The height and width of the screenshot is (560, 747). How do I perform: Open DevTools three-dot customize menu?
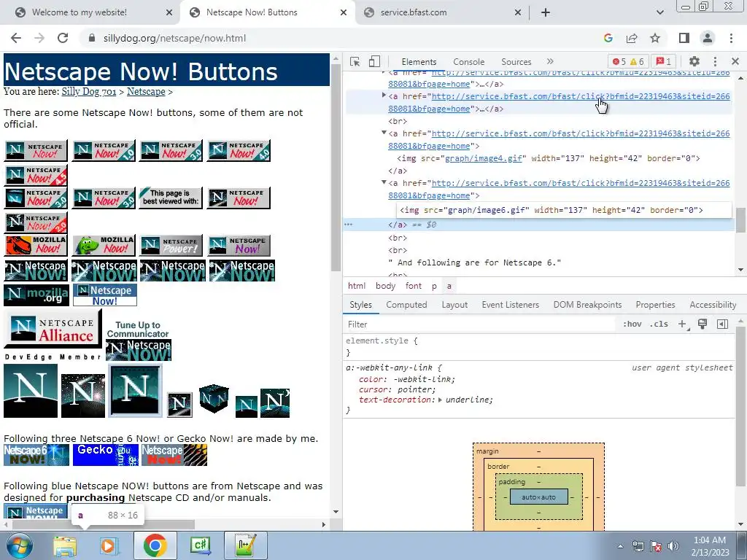(715, 61)
